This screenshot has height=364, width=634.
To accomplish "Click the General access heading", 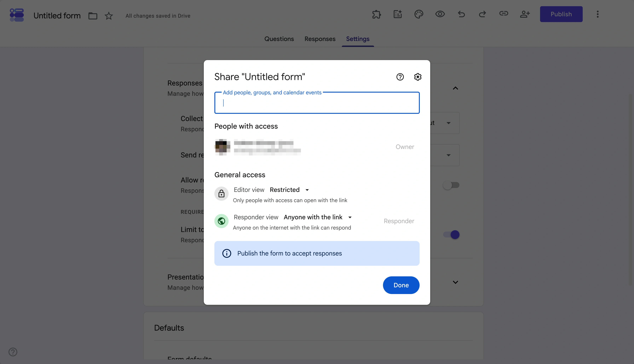I will point(240,175).
